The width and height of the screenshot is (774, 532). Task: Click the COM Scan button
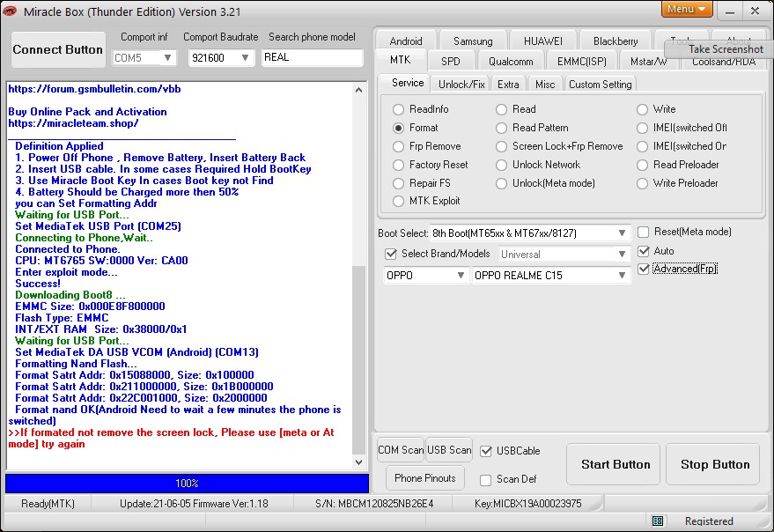401,450
